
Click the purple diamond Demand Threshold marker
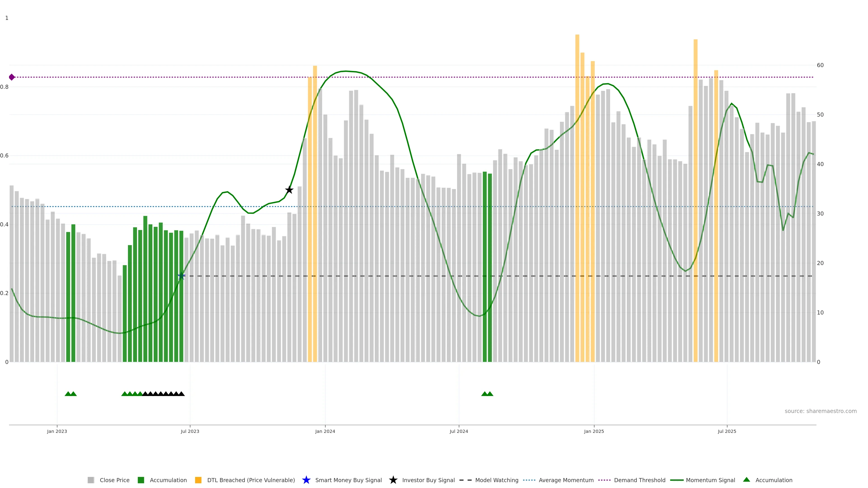12,77
